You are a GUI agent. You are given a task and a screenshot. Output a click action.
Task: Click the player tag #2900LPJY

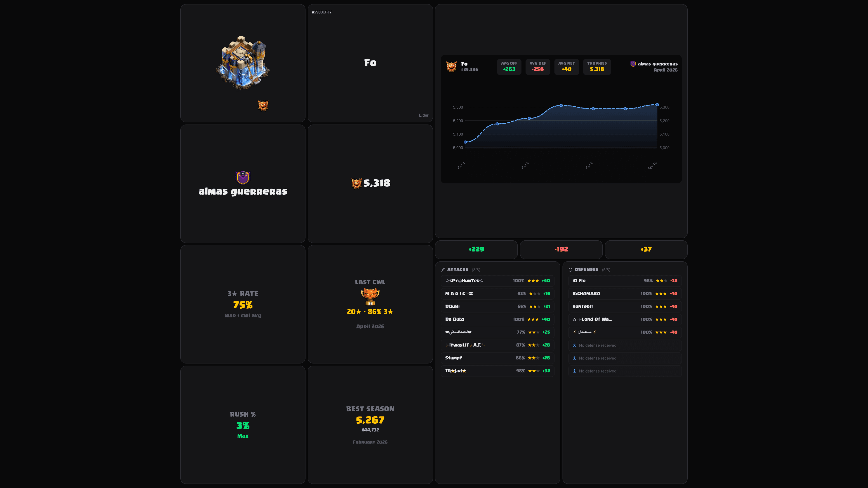tap(322, 12)
